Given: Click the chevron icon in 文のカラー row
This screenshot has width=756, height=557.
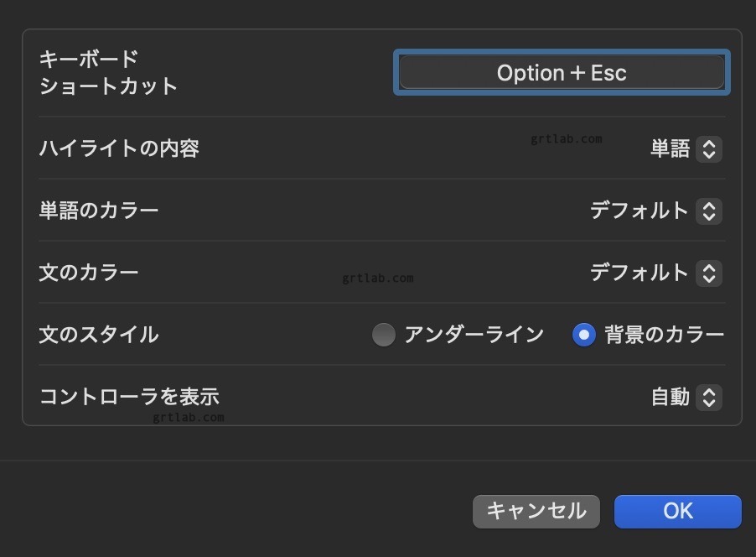Looking at the screenshot, I should point(709,273).
